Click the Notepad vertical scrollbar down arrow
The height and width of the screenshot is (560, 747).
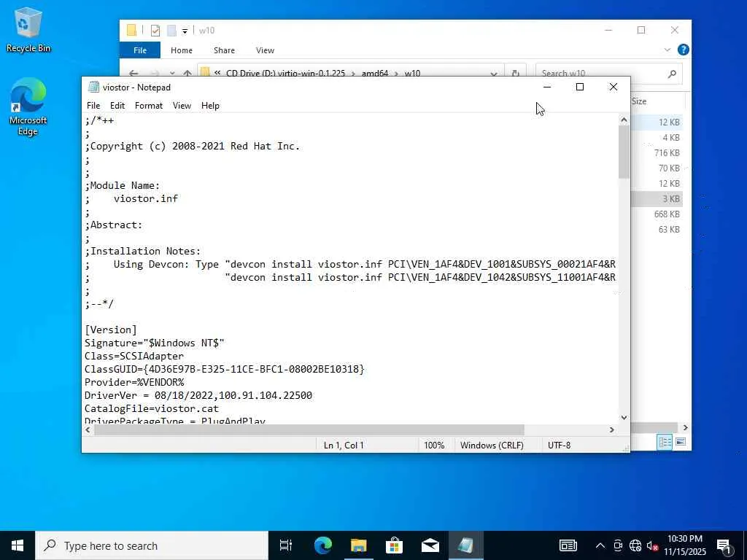pyautogui.click(x=624, y=418)
